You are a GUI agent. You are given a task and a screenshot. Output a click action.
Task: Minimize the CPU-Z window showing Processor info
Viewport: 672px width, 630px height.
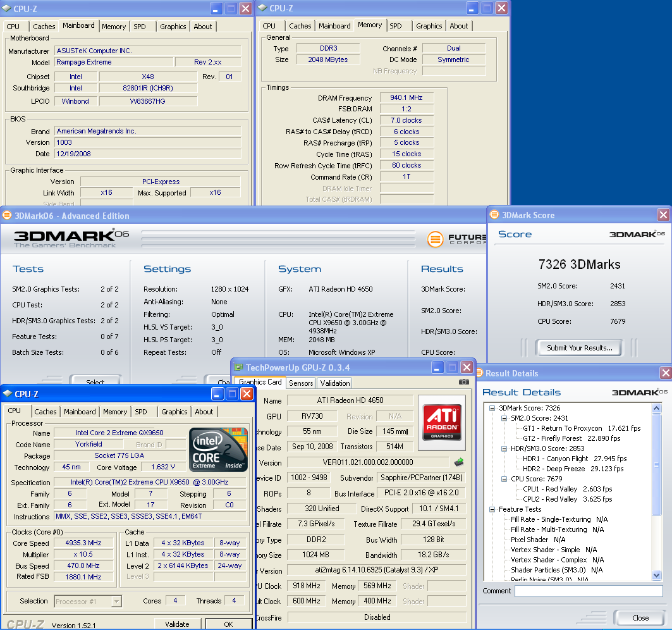pos(217,394)
